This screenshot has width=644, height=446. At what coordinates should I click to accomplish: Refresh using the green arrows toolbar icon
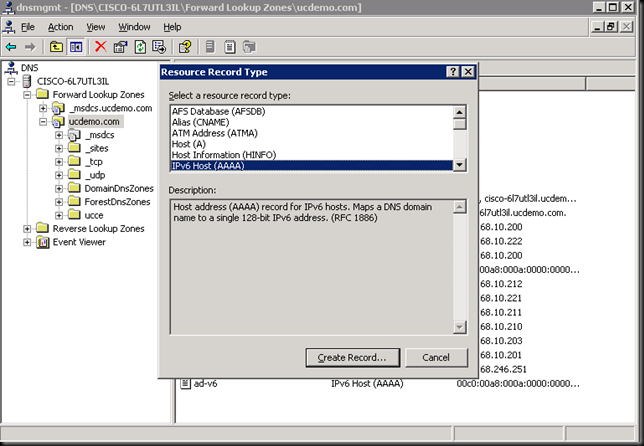[140, 47]
